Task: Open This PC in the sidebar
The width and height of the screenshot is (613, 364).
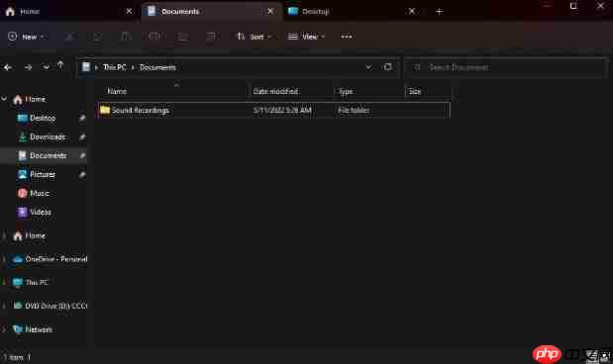Action: (x=37, y=282)
